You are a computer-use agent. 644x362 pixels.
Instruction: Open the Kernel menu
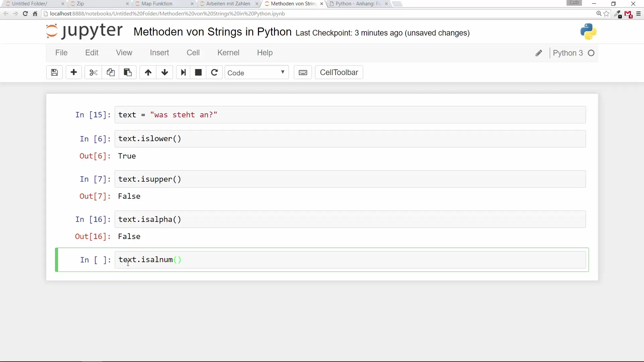pyautogui.click(x=228, y=53)
